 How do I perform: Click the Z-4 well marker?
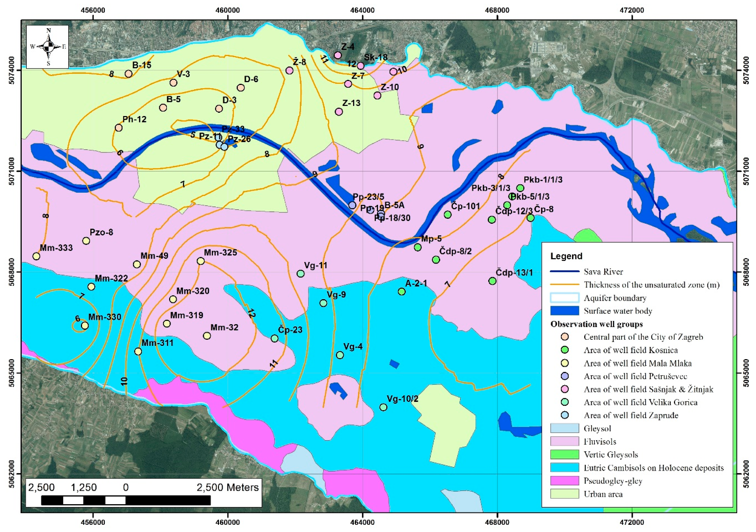tap(338, 55)
